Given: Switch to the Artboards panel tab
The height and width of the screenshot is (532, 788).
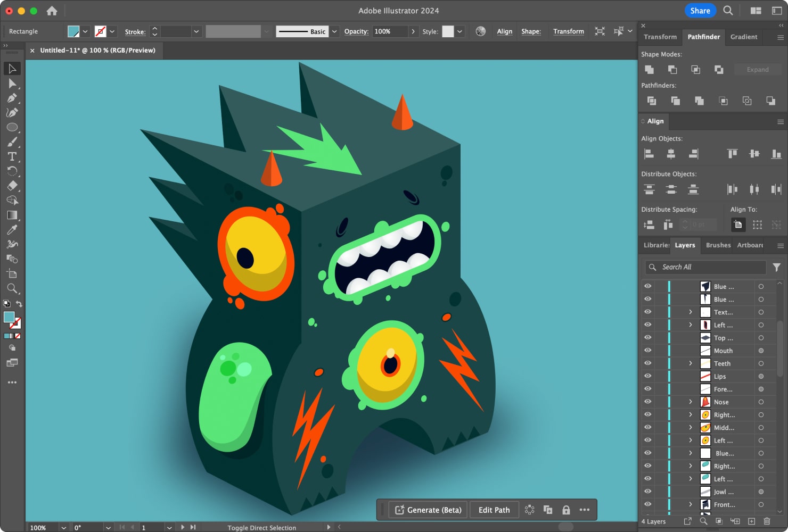Looking at the screenshot, I should [x=750, y=245].
